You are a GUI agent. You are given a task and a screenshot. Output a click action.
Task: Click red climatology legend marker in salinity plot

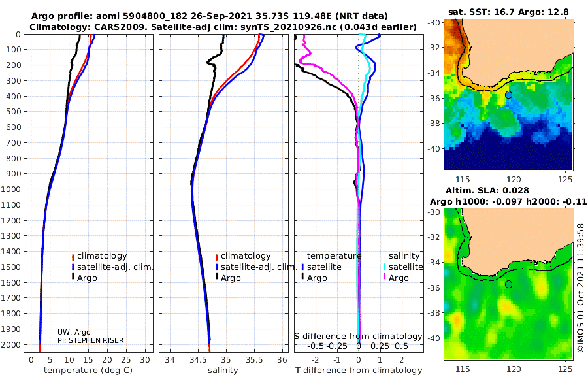point(216,257)
